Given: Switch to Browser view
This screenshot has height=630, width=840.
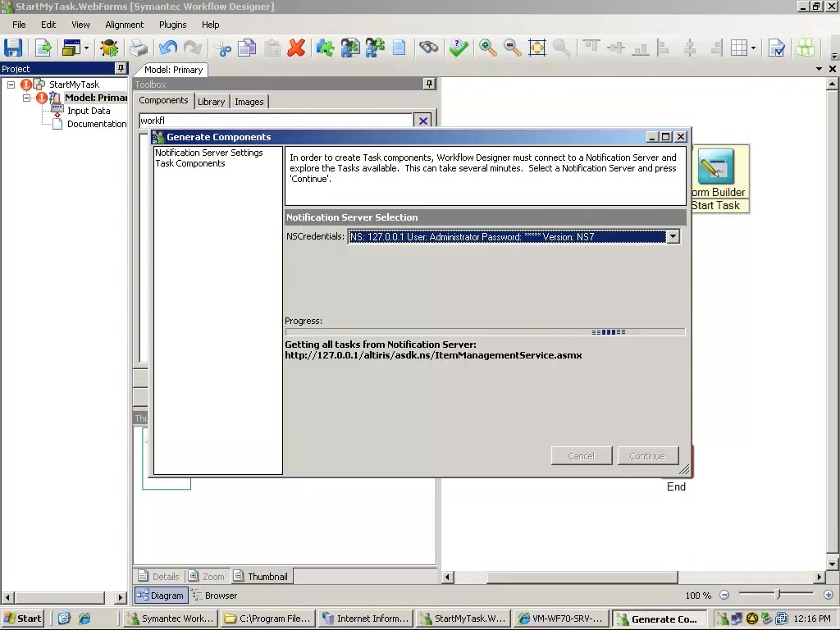Looking at the screenshot, I should (x=215, y=596).
